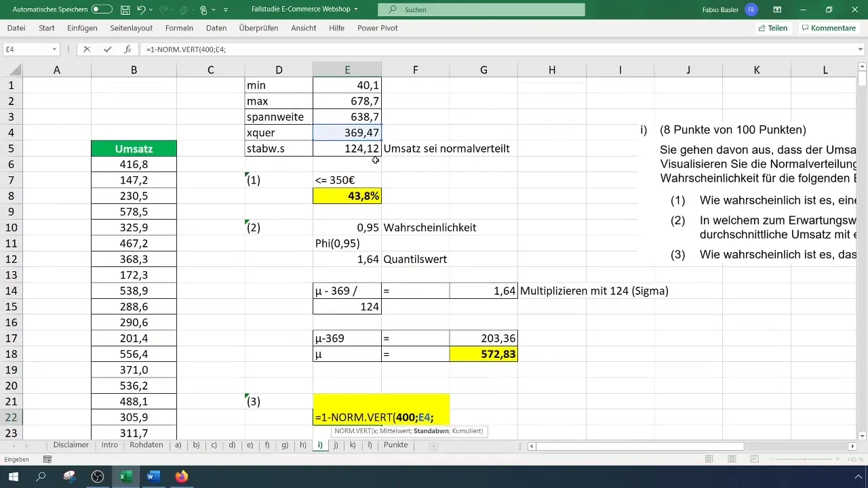Click the Teilen share button

[772, 28]
